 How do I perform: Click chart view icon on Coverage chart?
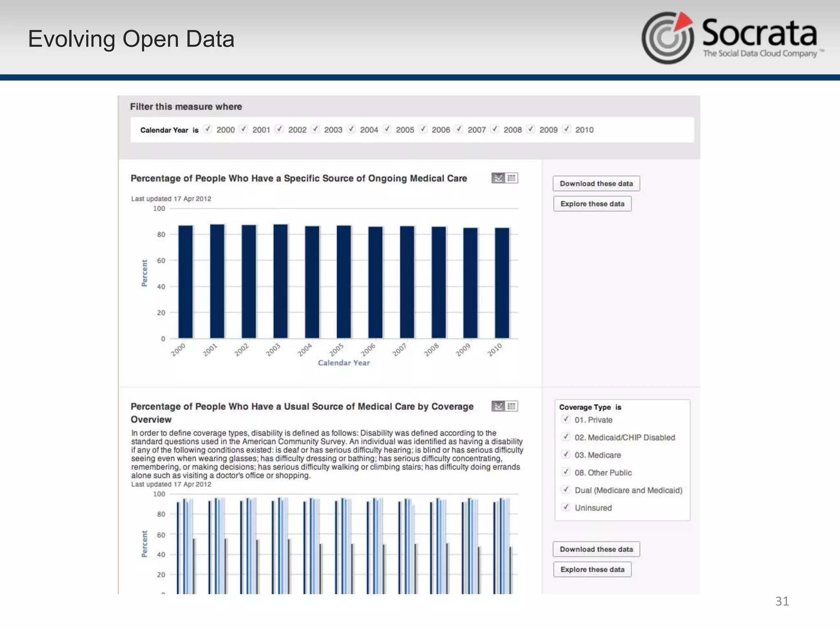click(x=498, y=406)
